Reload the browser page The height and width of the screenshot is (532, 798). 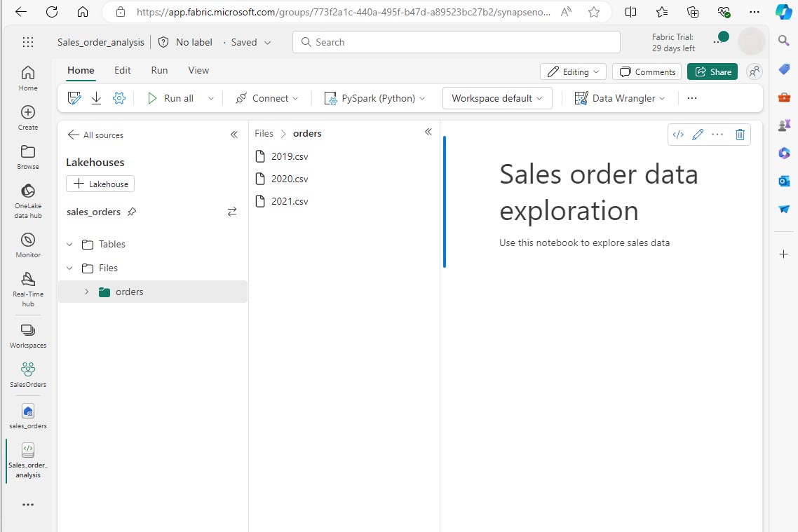52,12
